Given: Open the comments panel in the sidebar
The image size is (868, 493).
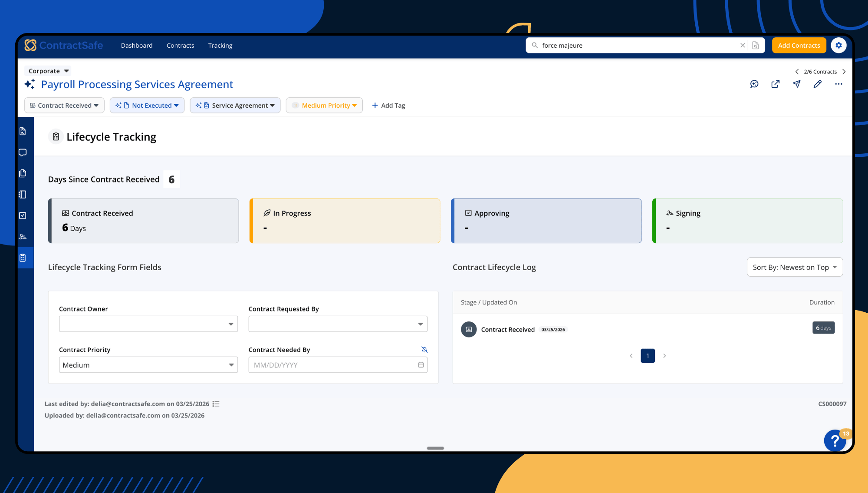Looking at the screenshot, I should click(23, 152).
